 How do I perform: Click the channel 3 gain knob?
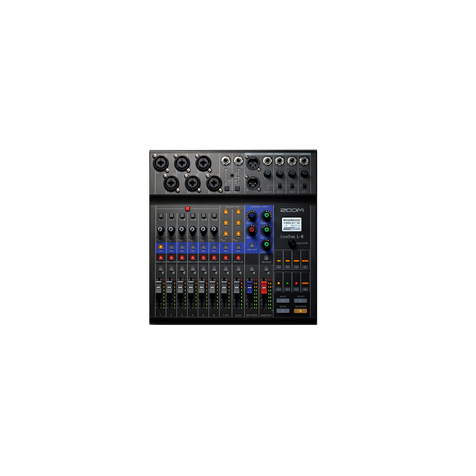click(x=182, y=230)
